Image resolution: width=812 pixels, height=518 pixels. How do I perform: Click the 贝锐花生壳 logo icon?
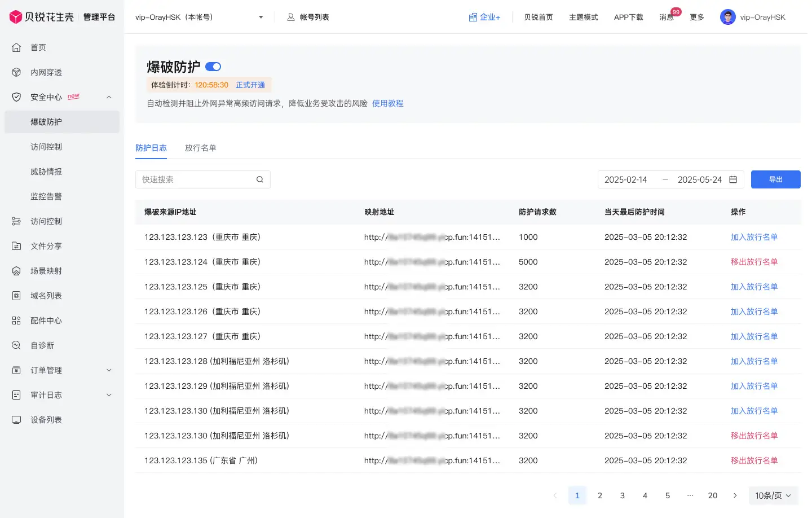pos(16,16)
